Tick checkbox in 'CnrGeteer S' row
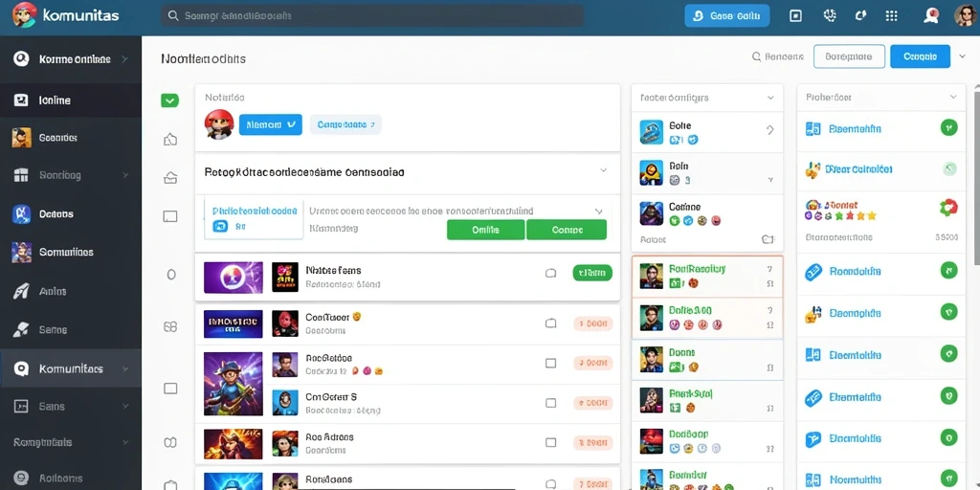Image resolution: width=980 pixels, height=490 pixels. (x=550, y=403)
